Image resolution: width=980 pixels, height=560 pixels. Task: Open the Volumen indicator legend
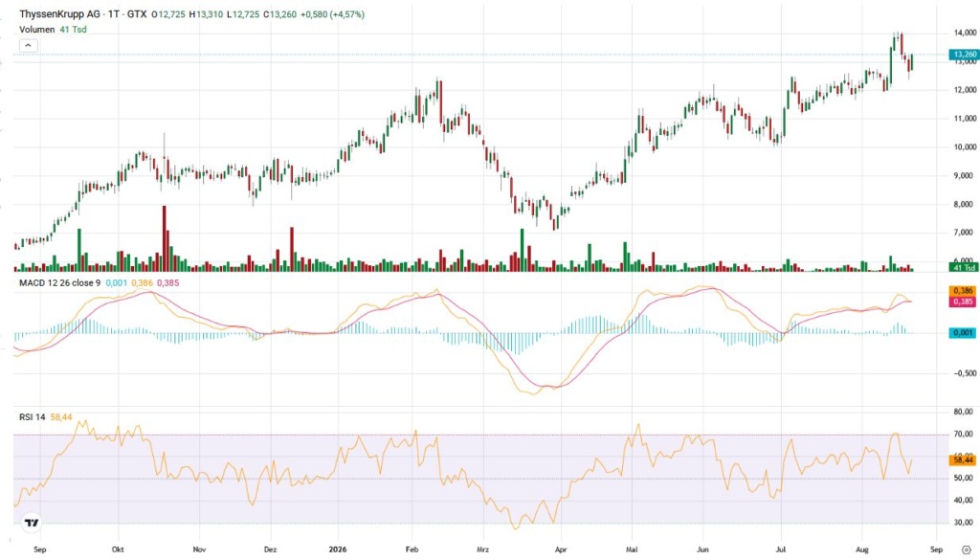click(37, 30)
